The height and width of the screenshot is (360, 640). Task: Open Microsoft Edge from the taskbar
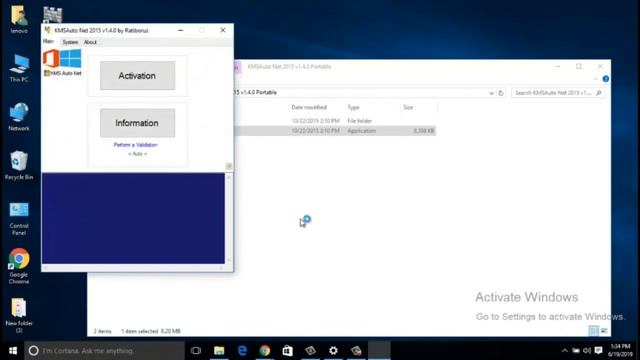tap(242, 351)
